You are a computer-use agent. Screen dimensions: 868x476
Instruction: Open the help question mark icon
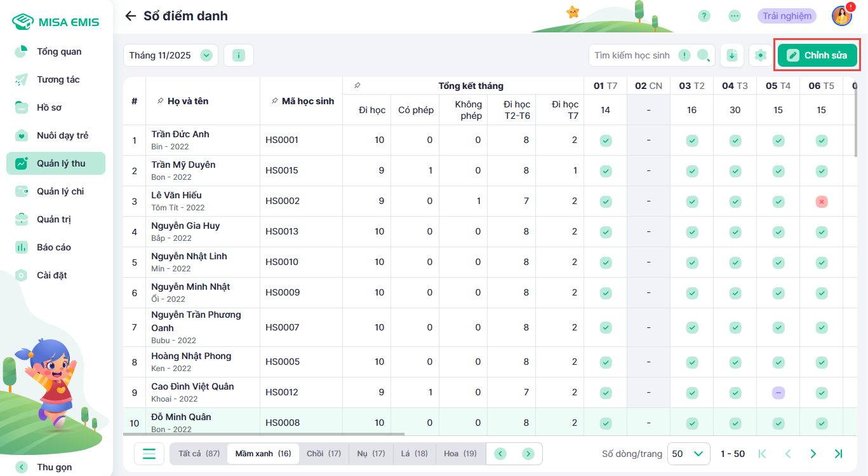(704, 16)
